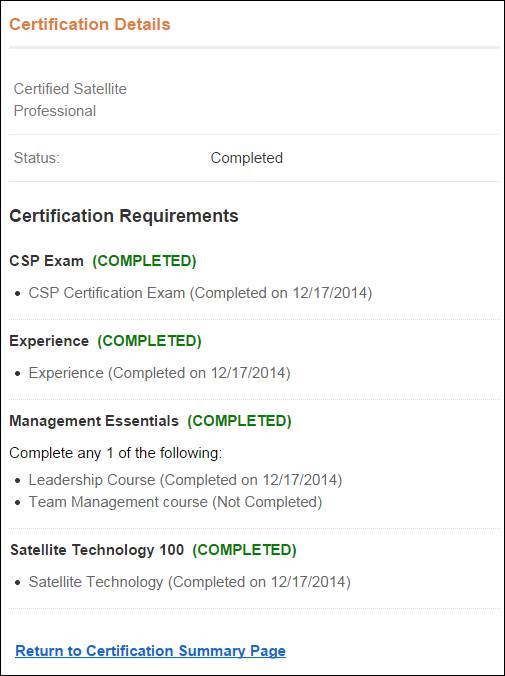Click the Certification Requirements heading

[124, 216]
